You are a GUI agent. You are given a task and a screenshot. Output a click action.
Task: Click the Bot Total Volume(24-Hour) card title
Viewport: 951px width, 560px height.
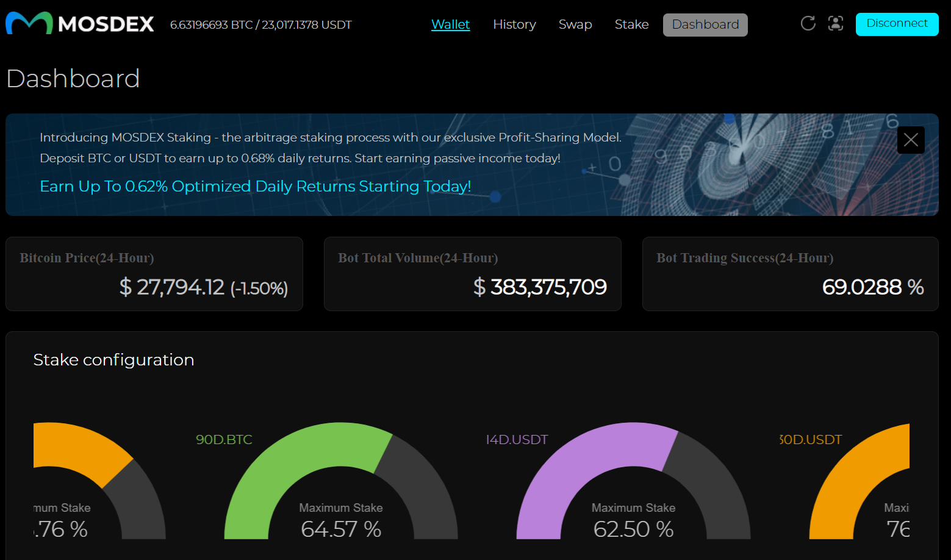click(418, 258)
